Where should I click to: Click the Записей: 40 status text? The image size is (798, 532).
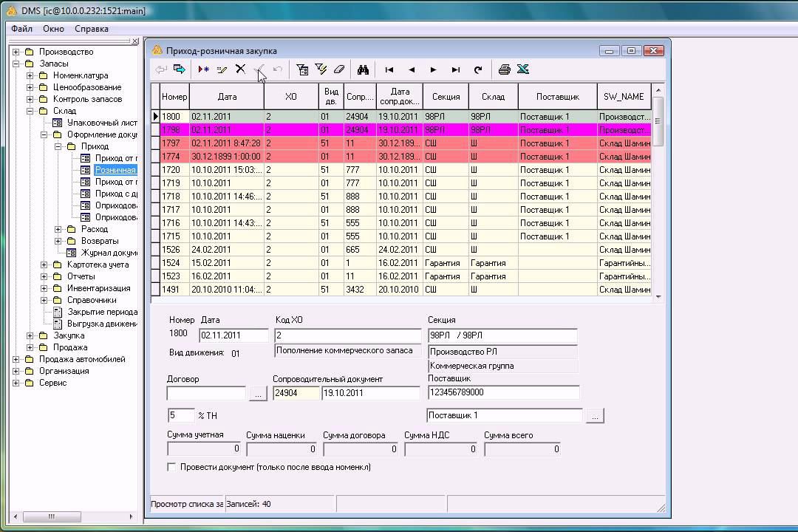click(248, 504)
